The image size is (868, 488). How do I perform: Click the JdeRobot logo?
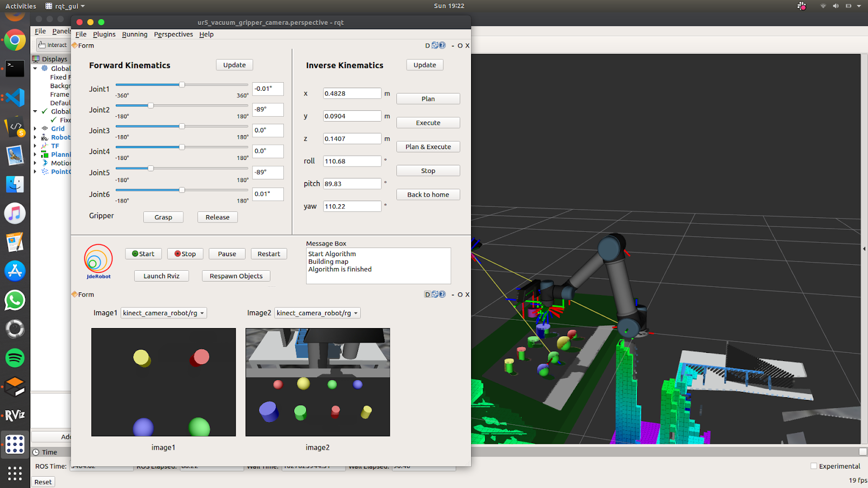(98, 262)
